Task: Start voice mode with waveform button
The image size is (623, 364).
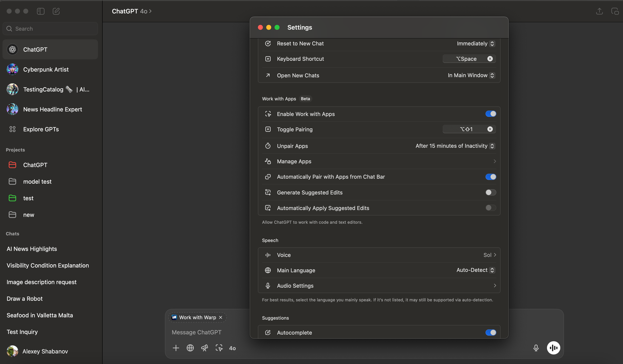Action: 554,348
